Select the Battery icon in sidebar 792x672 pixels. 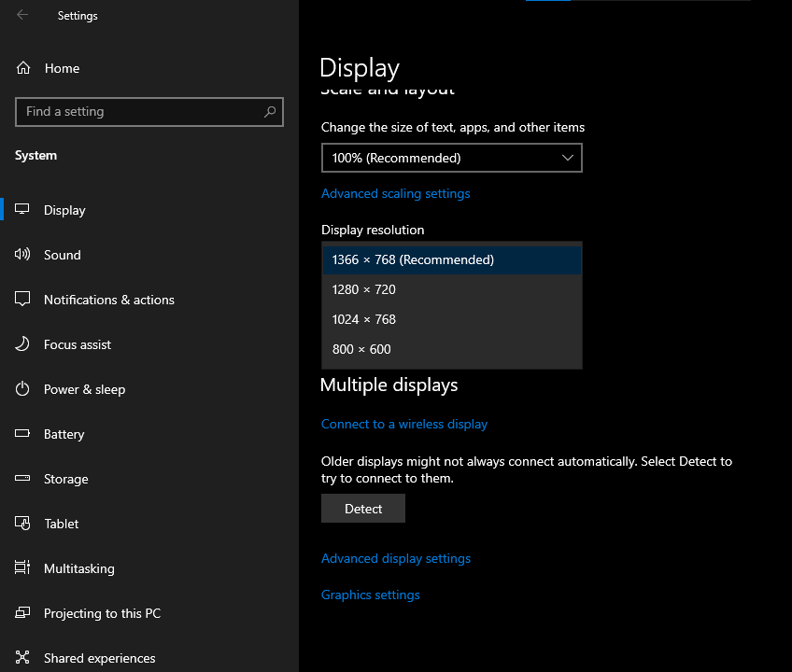pyautogui.click(x=23, y=434)
